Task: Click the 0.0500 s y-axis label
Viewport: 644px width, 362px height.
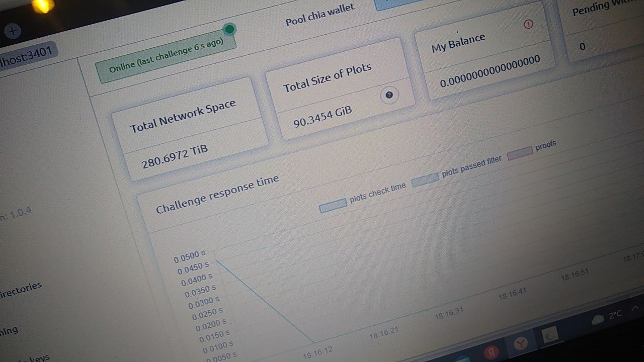Action: 190,258
